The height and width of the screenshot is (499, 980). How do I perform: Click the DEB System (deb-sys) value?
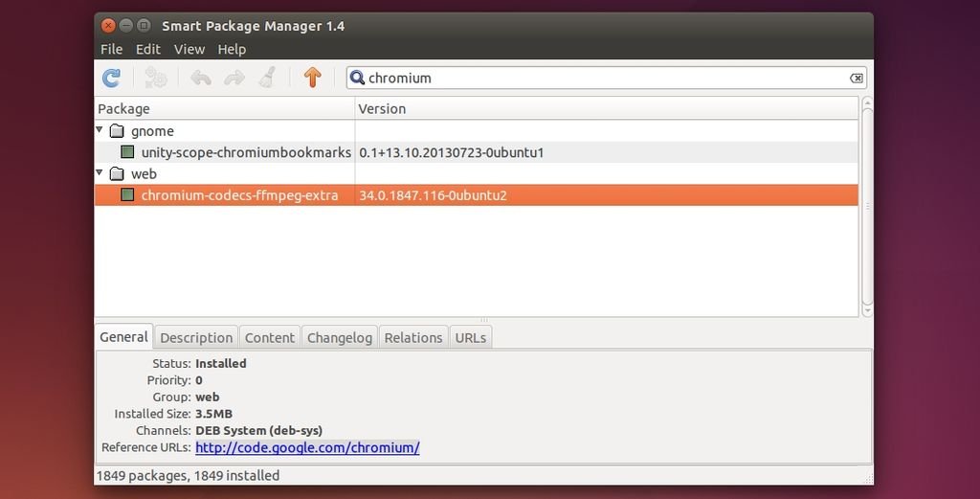(x=258, y=431)
